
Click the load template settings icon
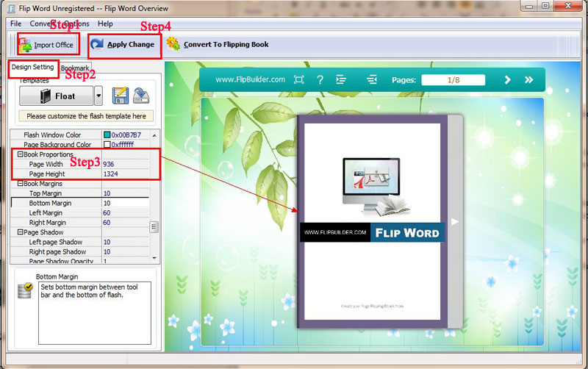[x=141, y=96]
